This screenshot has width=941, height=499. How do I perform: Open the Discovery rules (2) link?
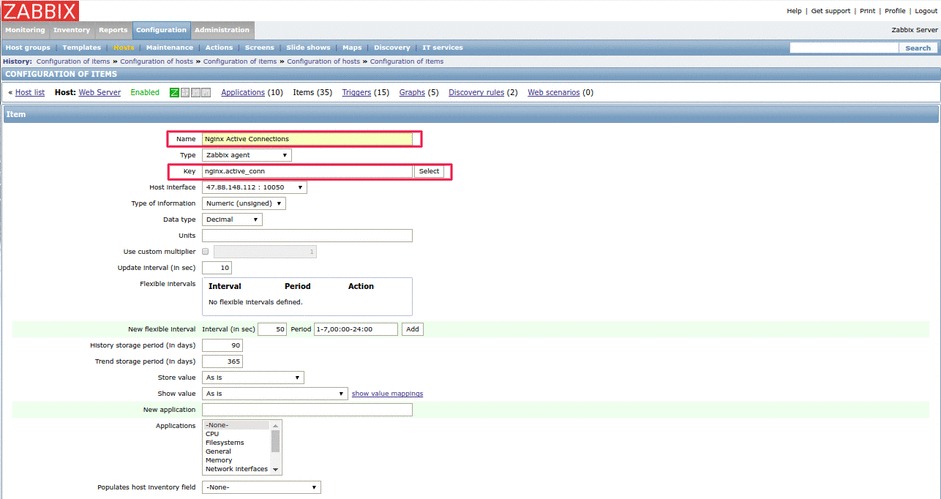tap(477, 92)
